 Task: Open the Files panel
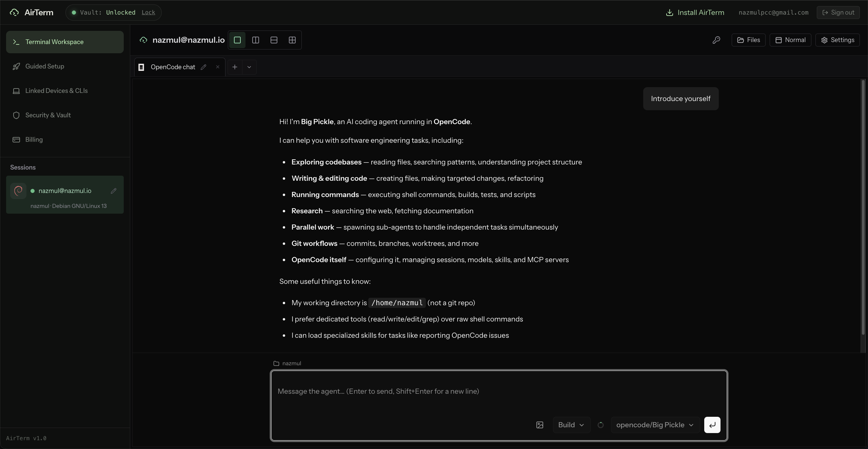749,40
